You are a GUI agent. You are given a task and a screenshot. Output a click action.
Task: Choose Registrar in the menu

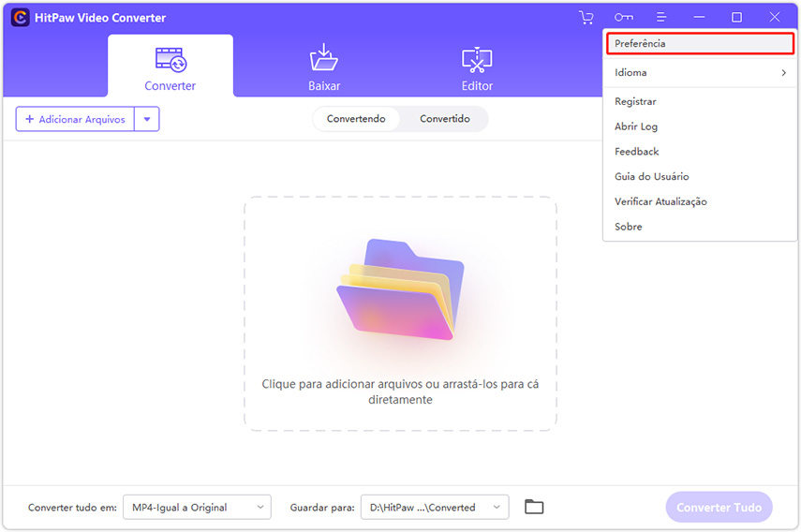click(700, 101)
